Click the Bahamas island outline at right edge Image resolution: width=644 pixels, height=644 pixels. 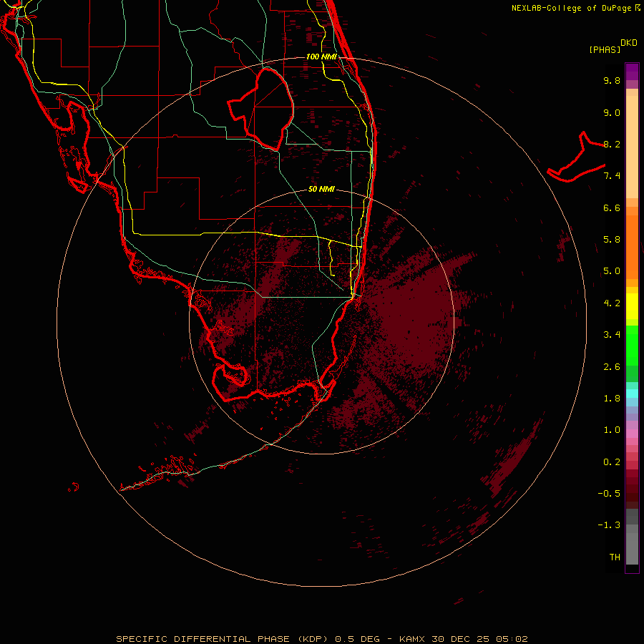pyautogui.click(x=576, y=157)
